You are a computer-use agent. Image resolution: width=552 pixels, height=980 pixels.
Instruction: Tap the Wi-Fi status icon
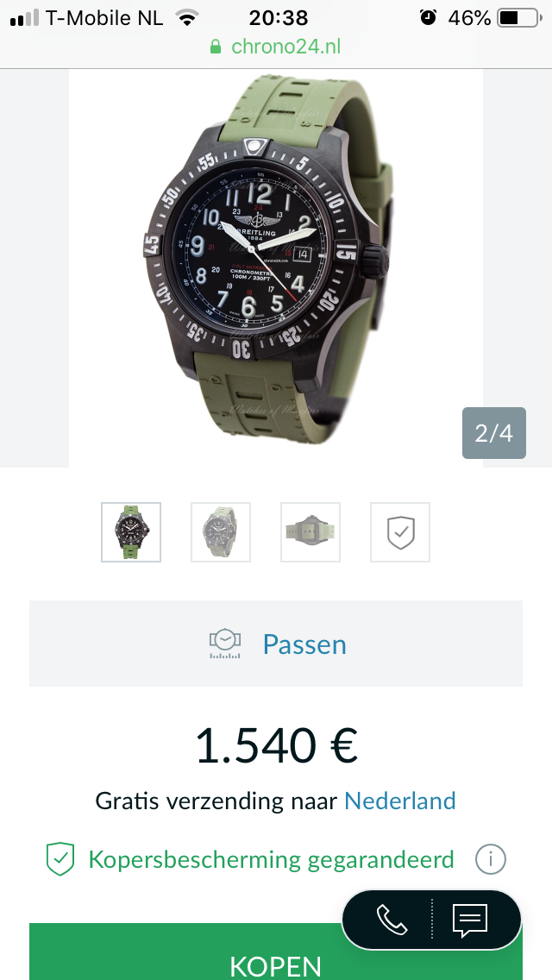[186, 17]
